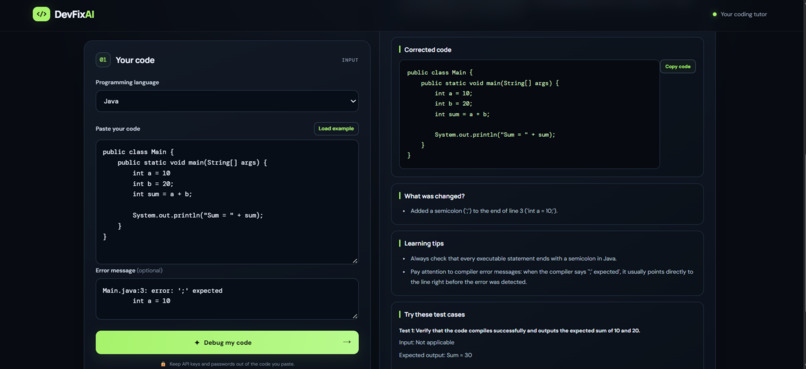Click the 'Programming language' label
The height and width of the screenshot is (369, 806).
click(x=127, y=82)
